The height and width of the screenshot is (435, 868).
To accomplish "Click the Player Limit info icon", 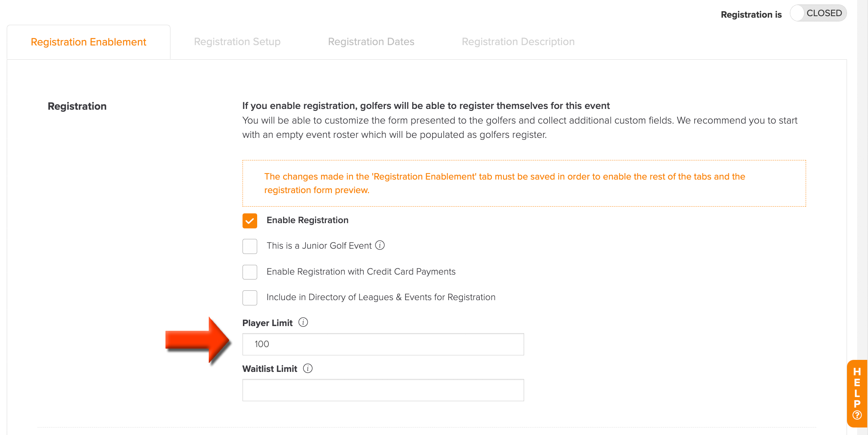I will (x=303, y=322).
